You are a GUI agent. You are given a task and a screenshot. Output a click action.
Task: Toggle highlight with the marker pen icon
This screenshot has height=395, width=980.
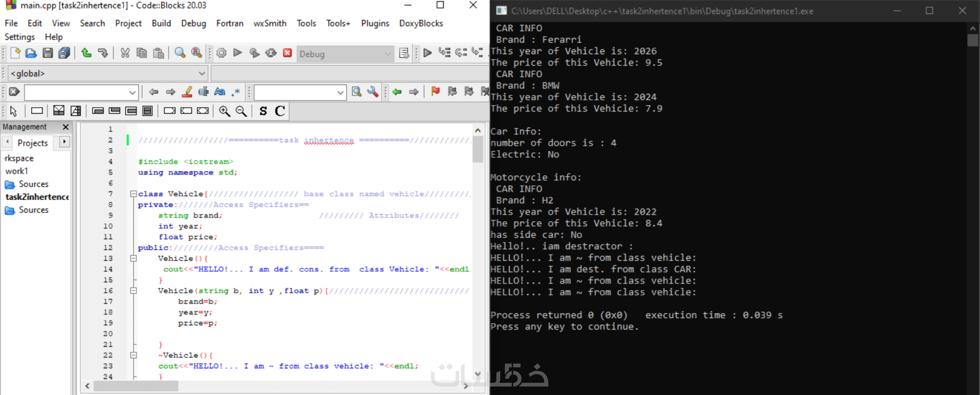[x=187, y=92]
